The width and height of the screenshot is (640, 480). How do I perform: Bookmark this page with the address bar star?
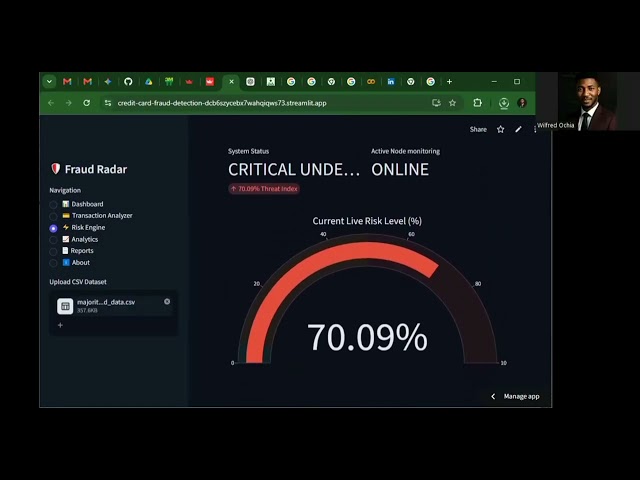pyautogui.click(x=452, y=103)
